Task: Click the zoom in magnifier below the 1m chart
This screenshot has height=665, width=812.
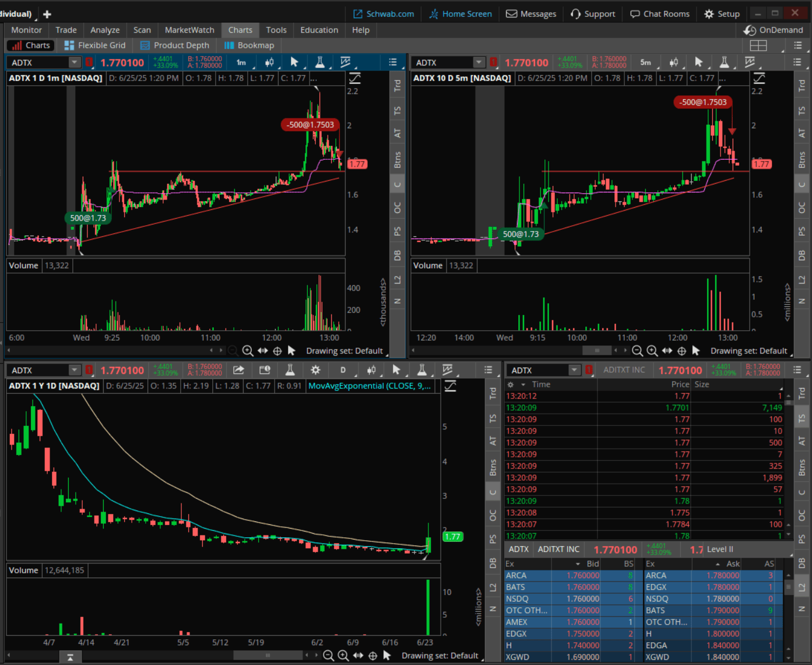Action: (248, 351)
